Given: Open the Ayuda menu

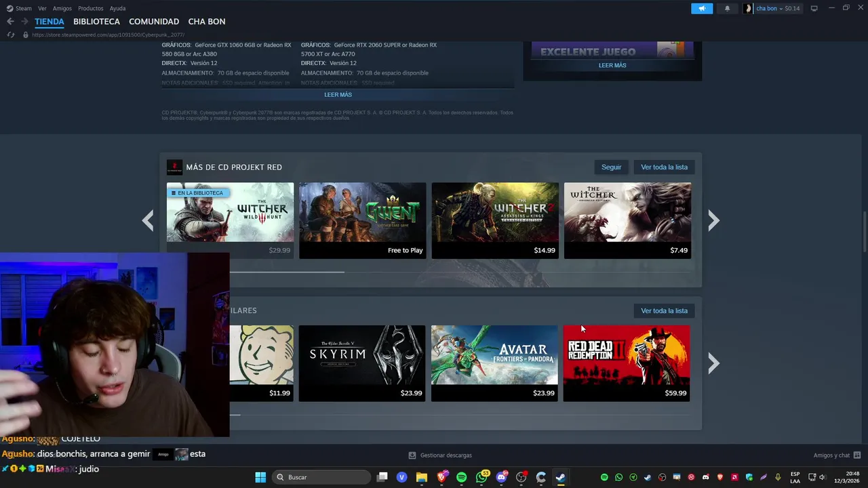Looking at the screenshot, I should 117,8.
